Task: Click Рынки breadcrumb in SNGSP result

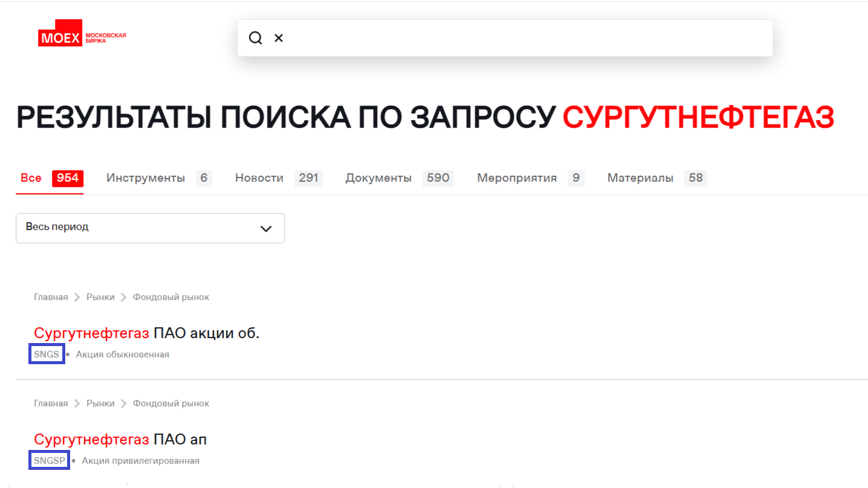Action: 100,403
